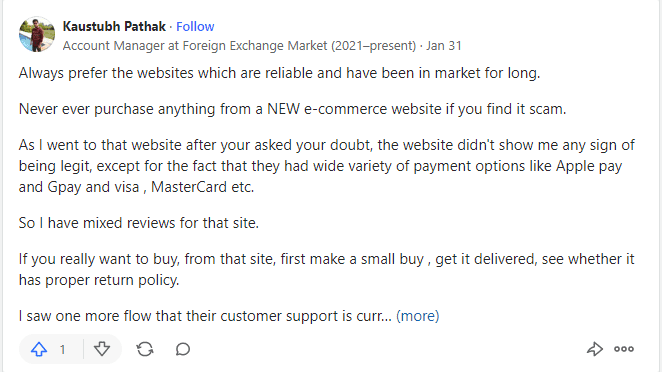Click the text 'has proper return policy'
Image resolution: width=662 pixels, height=372 pixels.
pyautogui.click(x=99, y=280)
